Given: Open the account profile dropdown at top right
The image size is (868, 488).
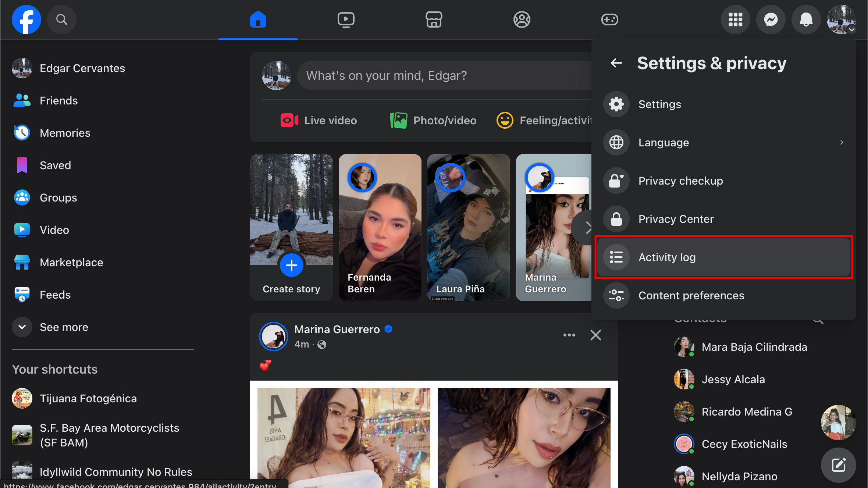Looking at the screenshot, I should (841, 19).
